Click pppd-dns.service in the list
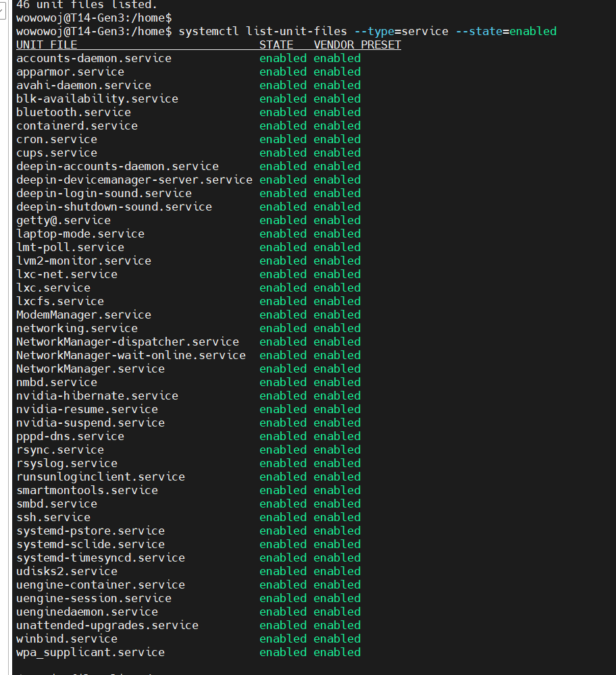Screen dimensions: 616x675 pos(70,436)
